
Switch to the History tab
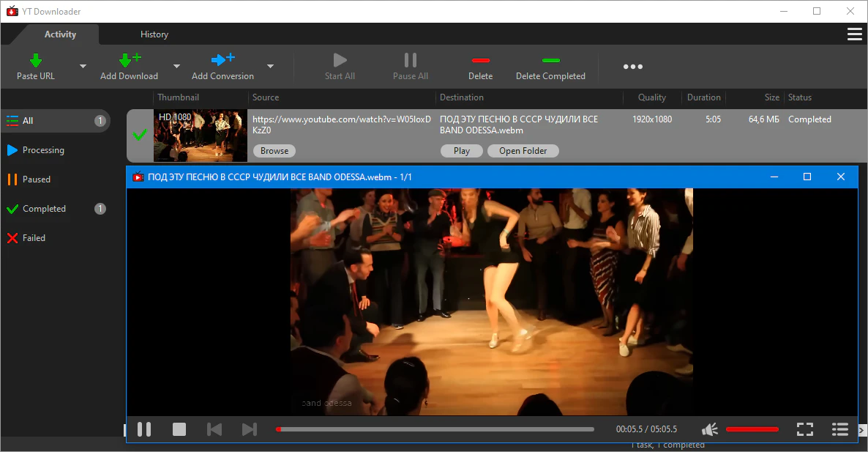[x=154, y=34]
